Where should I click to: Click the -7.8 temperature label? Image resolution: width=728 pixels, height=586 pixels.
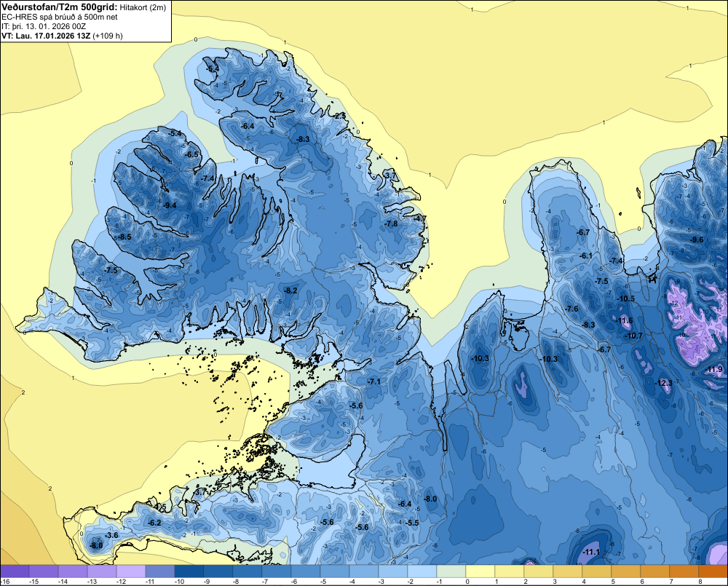[392, 223]
